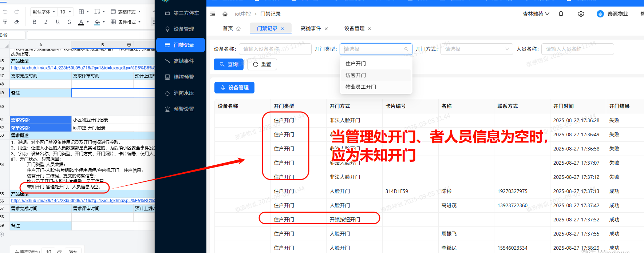Click the B49 cell name box
Screen dimensions: 644x253
(x=13, y=35)
